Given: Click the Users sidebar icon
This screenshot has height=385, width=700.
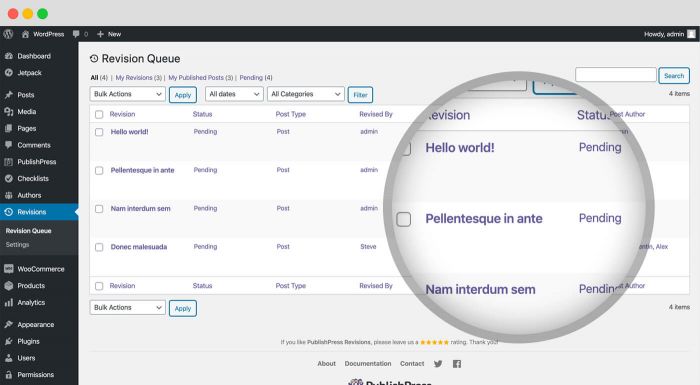Looking at the screenshot, I should 8,358.
